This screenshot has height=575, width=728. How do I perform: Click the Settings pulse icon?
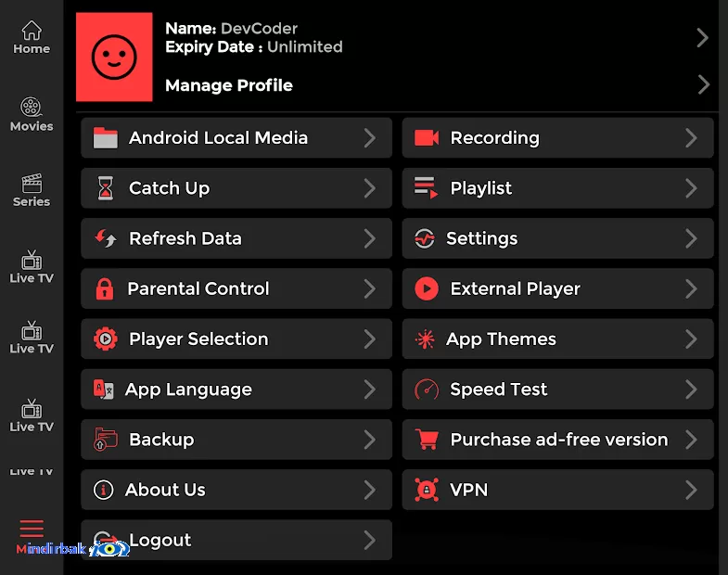(425, 238)
